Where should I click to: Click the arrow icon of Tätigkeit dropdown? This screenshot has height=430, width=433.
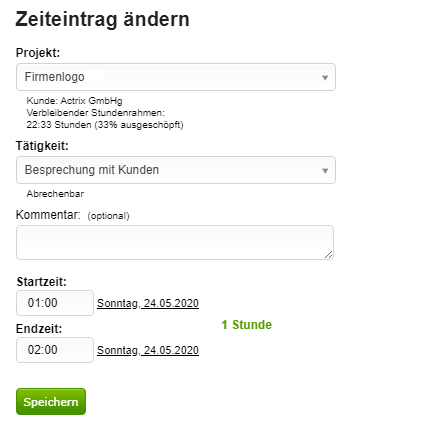point(325,171)
